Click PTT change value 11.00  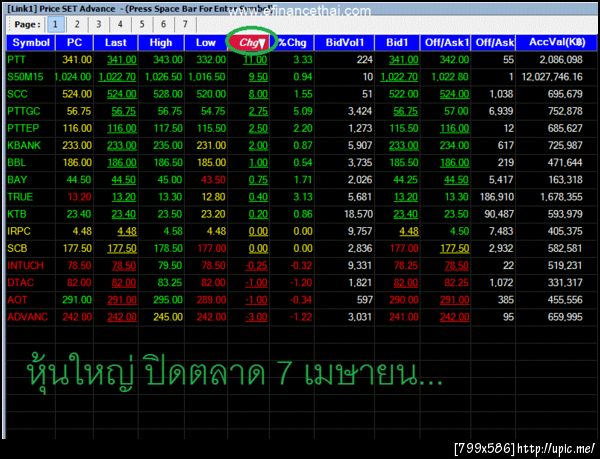click(x=255, y=60)
